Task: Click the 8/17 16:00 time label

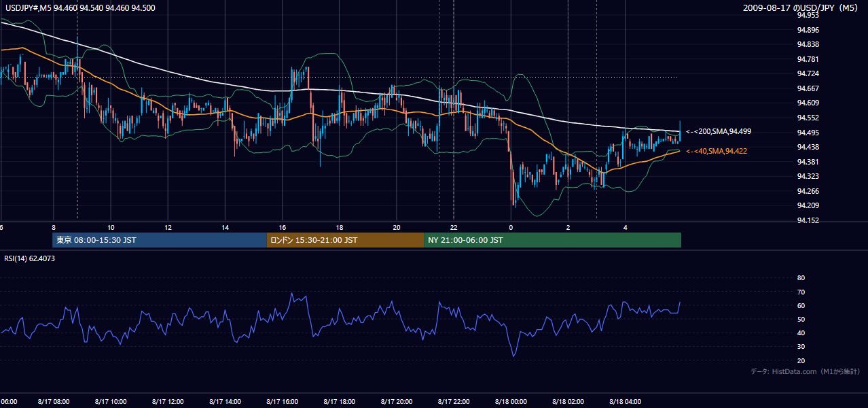Action: [283, 402]
